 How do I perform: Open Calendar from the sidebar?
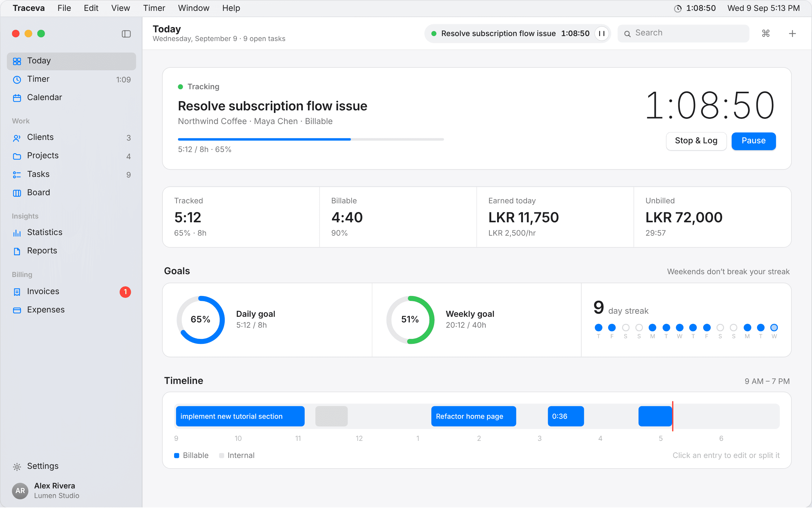(x=71, y=97)
